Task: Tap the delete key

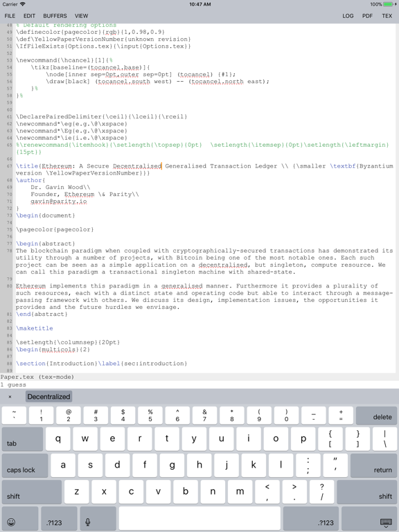Action: point(377,416)
